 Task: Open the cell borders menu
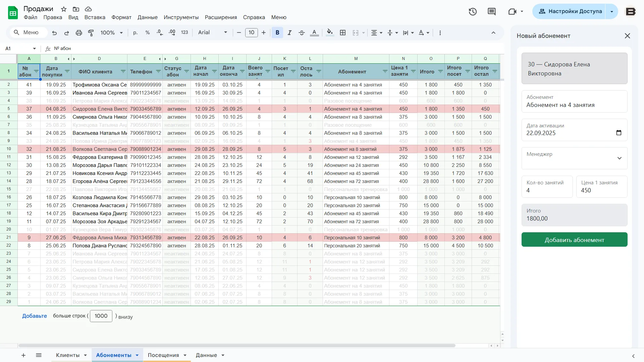(x=343, y=33)
